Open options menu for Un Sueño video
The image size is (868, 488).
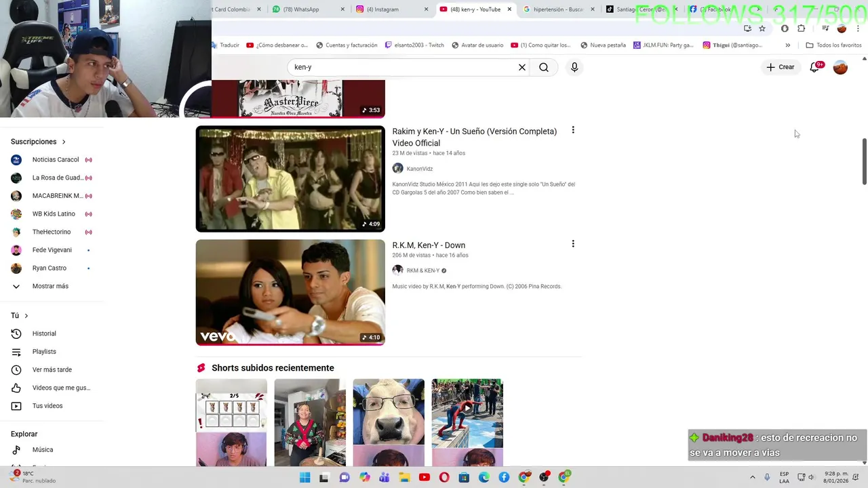[573, 130]
